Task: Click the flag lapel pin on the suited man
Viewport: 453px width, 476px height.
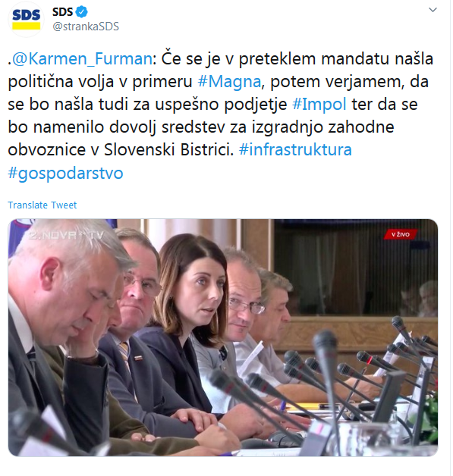Action: click(138, 358)
